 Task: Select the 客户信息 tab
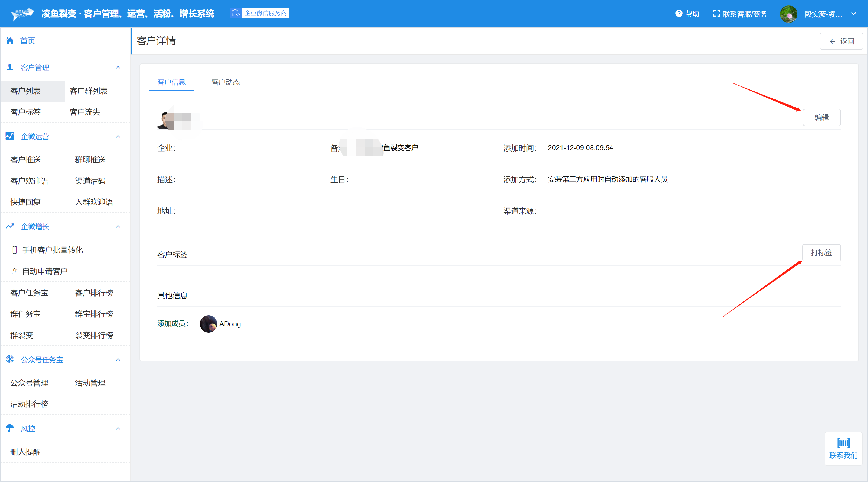click(171, 82)
